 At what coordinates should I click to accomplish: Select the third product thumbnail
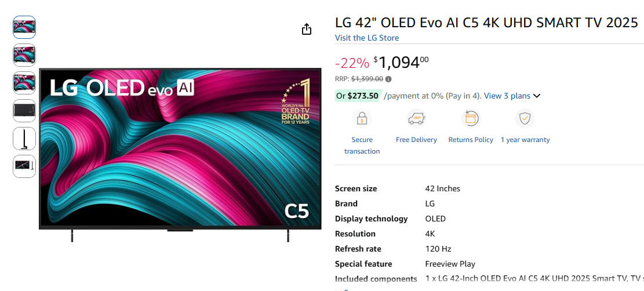(x=24, y=83)
